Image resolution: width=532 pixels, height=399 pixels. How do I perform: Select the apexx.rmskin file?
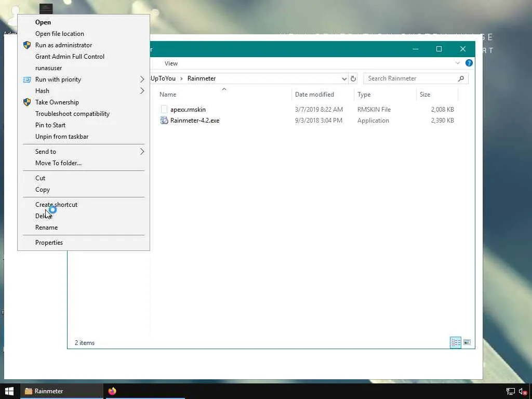point(188,110)
